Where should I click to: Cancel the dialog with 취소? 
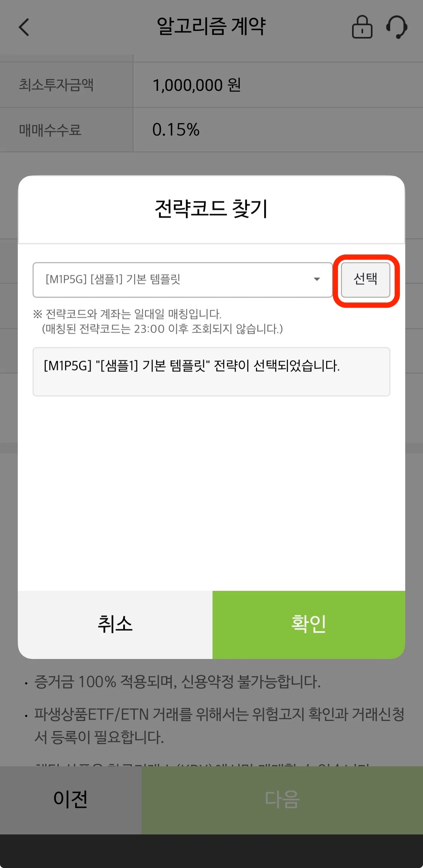pyautogui.click(x=115, y=624)
